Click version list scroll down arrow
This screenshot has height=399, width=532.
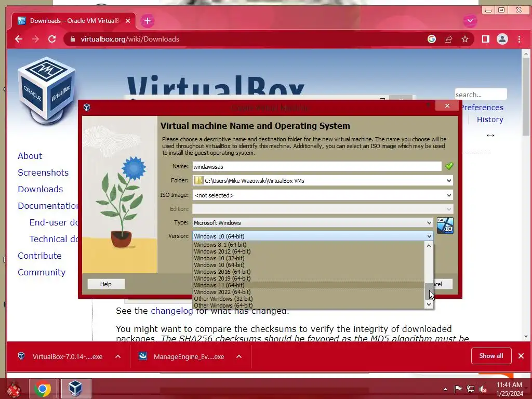(x=429, y=304)
